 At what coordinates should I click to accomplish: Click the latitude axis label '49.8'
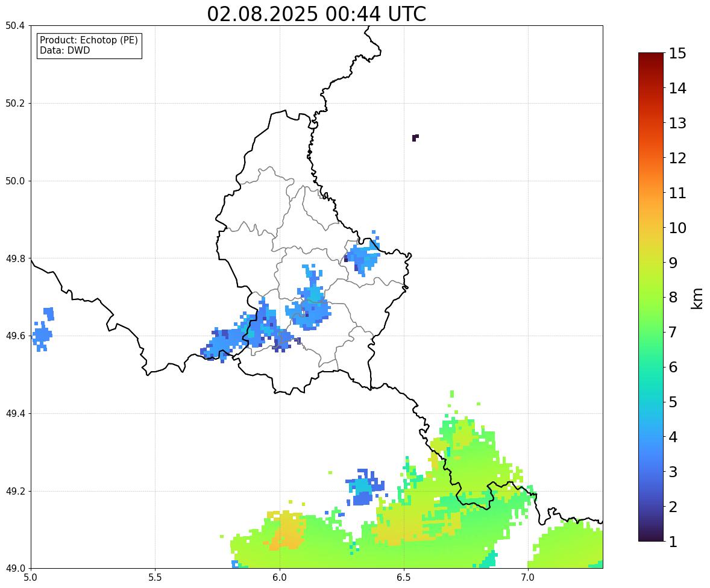[x=15, y=258]
